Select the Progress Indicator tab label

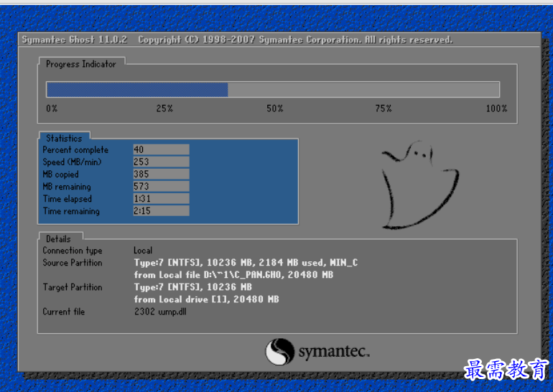(80, 64)
